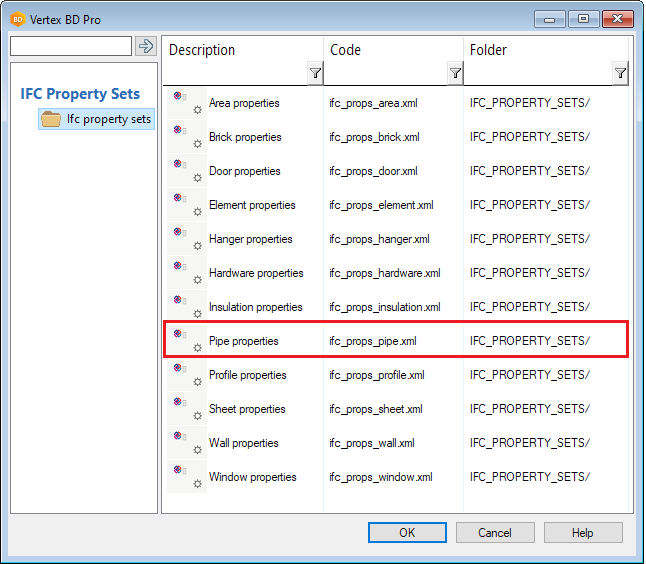The width and height of the screenshot is (646, 564).
Task: Select the Profile properties description
Action: 248,375
